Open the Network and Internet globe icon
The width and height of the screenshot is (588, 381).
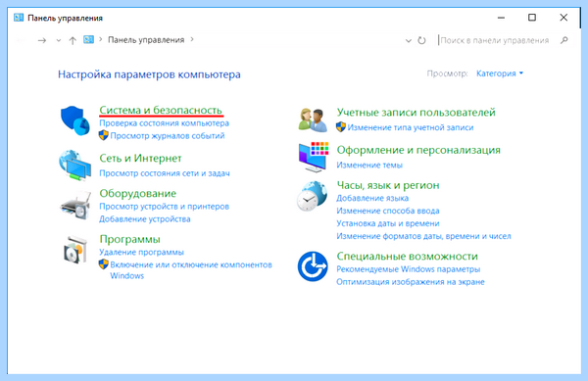click(x=75, y=166)
